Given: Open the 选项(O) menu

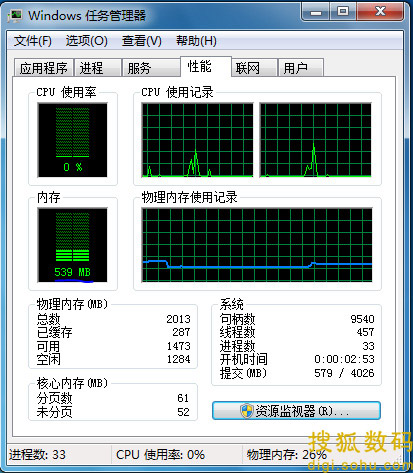Looking at the screenshot, I should [x=87, y=41].
